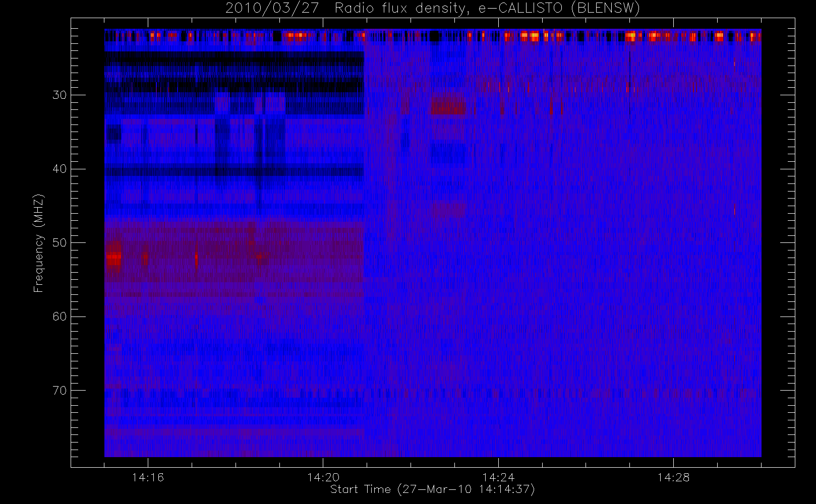Click the 14:24 time tick label

point(498,477)
